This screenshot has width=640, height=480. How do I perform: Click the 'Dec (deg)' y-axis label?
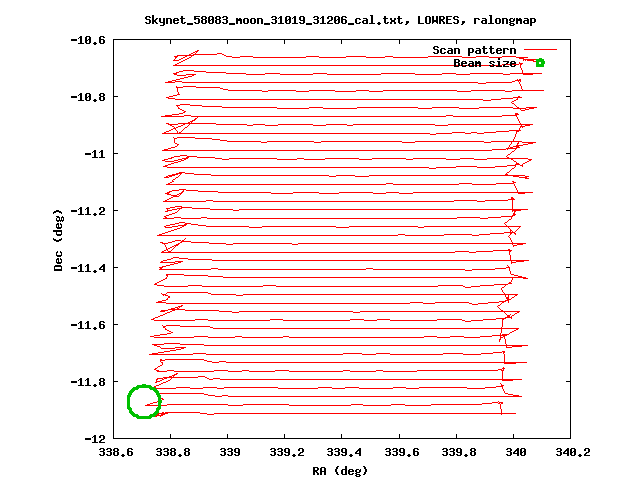(x=58, y=240)
